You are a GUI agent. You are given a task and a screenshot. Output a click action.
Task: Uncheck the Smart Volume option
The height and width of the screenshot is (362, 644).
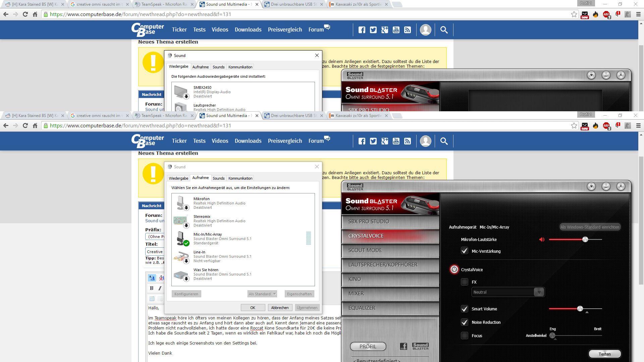tap(465, 309)
